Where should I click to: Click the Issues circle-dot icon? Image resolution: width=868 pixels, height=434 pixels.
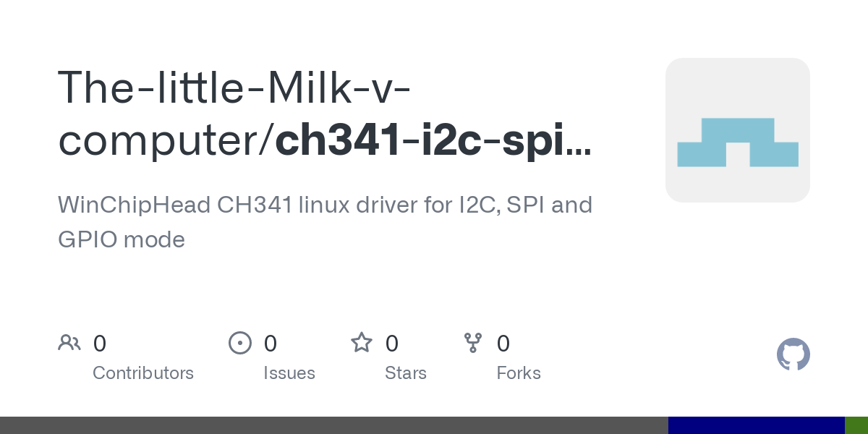click(240, 343)
